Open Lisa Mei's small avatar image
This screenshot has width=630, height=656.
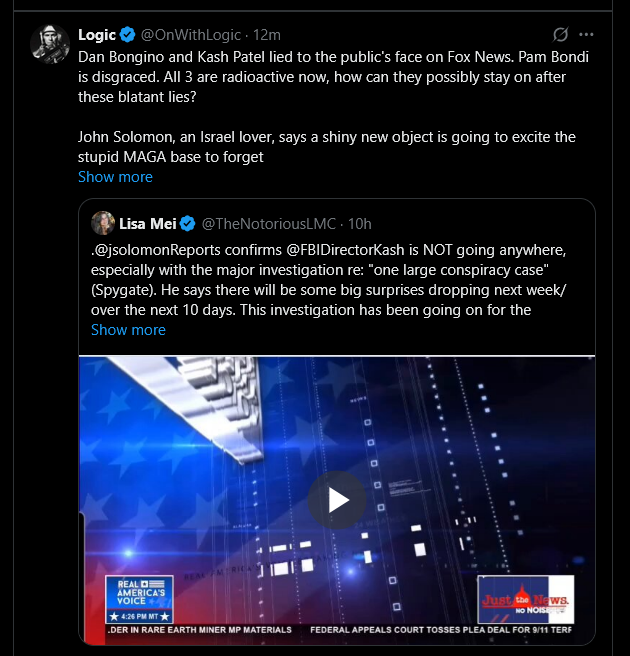pos(103,223)
